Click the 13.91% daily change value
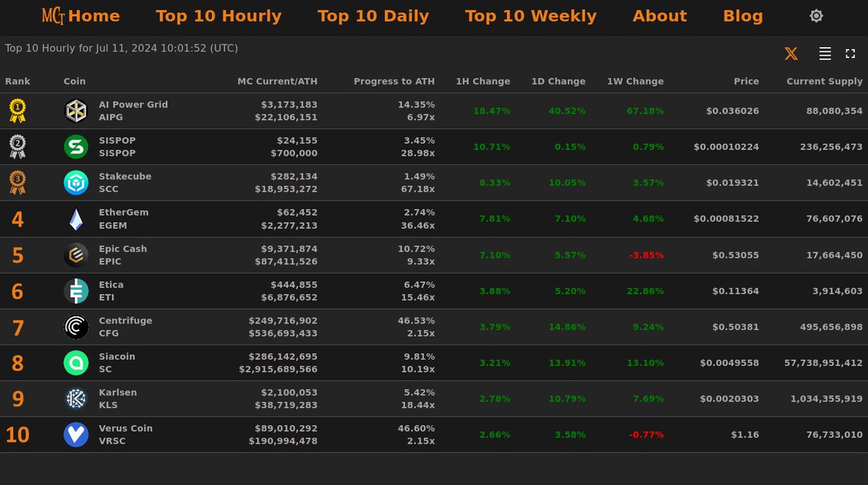The image size is (868, 485). 567,363
